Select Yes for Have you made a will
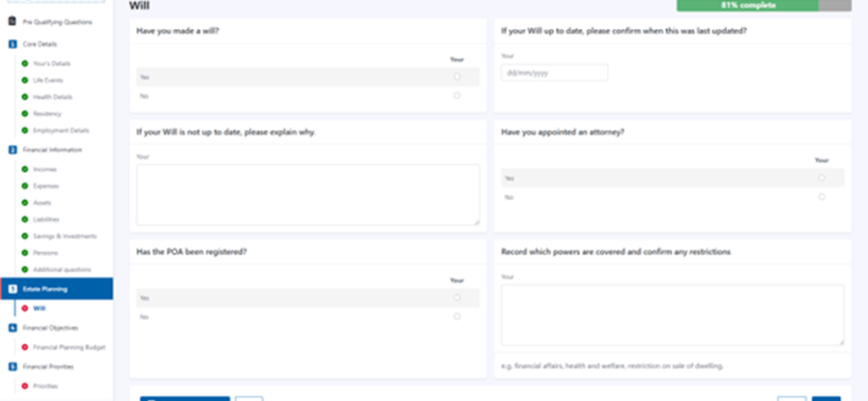This screenshot has height=401, width=868. 457,77
